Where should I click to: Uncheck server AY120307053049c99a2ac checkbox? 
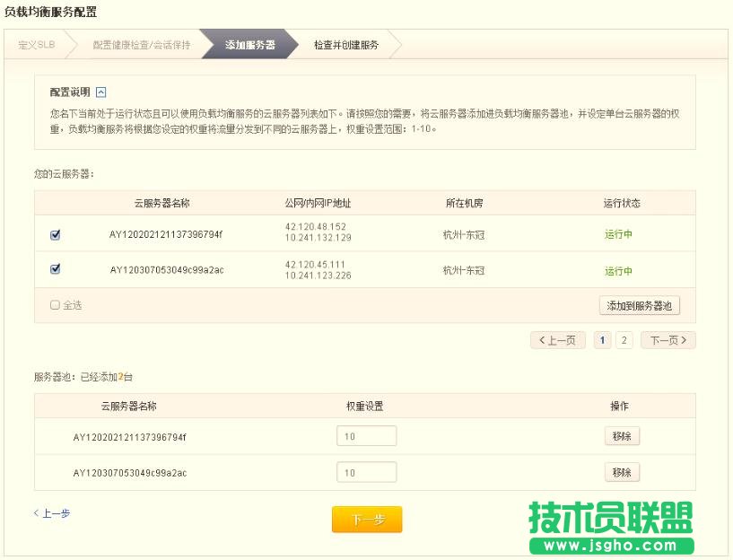56,268
